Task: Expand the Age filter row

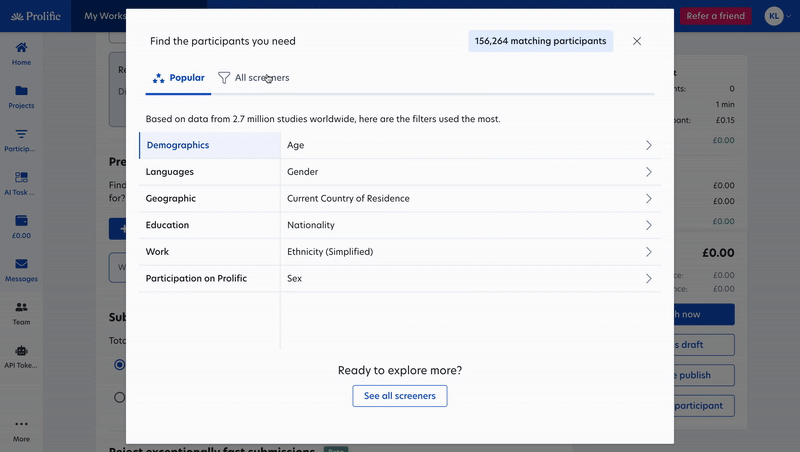Action: click(x=648, y=145)
